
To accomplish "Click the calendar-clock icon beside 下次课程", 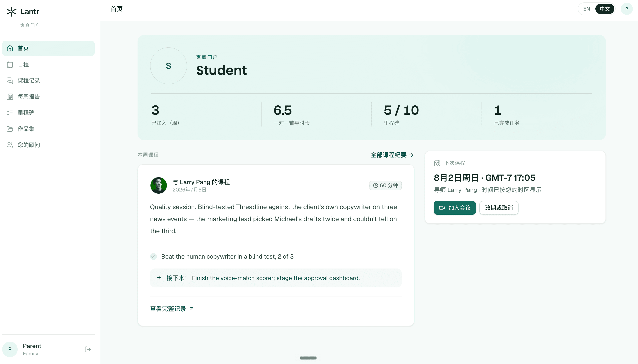I will pyautogui.click(x=437, y=163).
